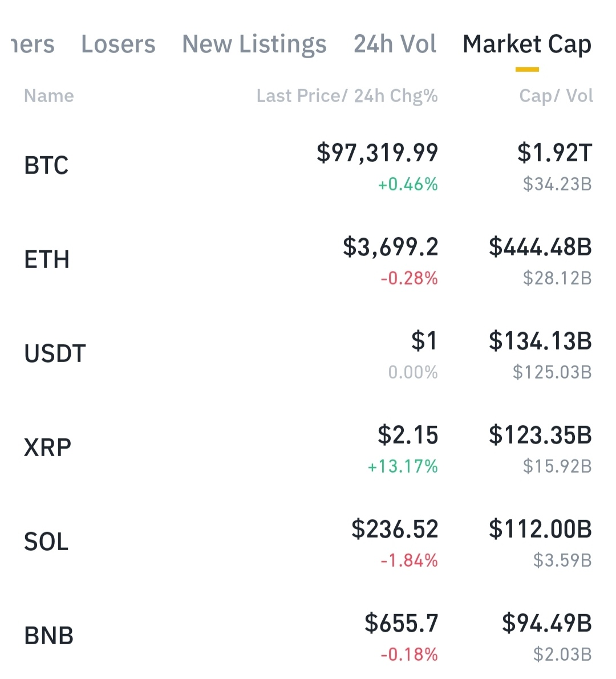This screenshot has height=679, width=616.
Task: Select the Market Cap tab
Action: [527, 44]
